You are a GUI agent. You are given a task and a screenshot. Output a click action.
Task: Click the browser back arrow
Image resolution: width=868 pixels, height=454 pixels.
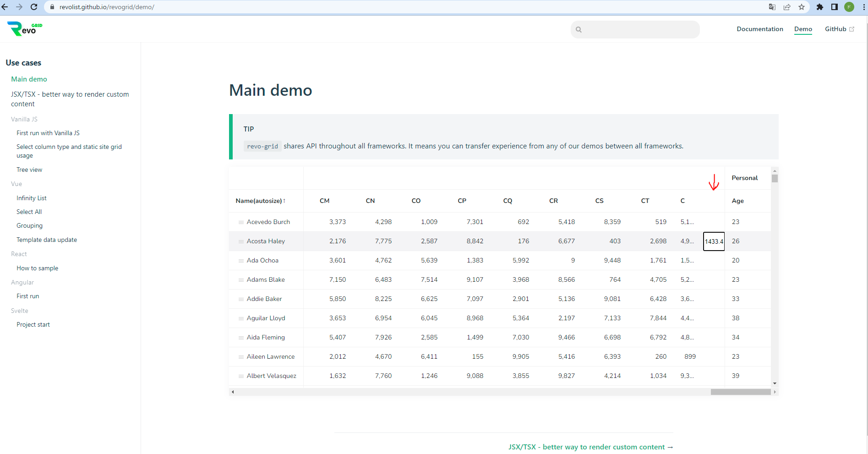(x=5, y=7)
